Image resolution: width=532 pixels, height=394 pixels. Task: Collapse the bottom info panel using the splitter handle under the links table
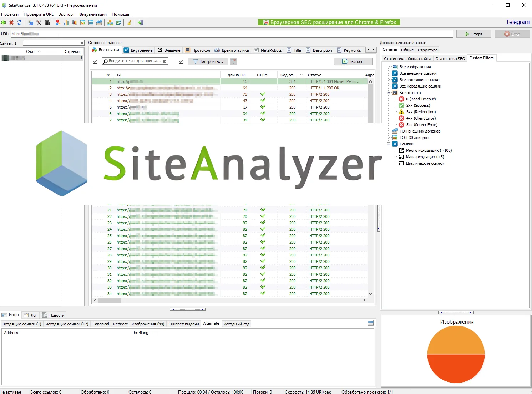(x=188, y=309)
